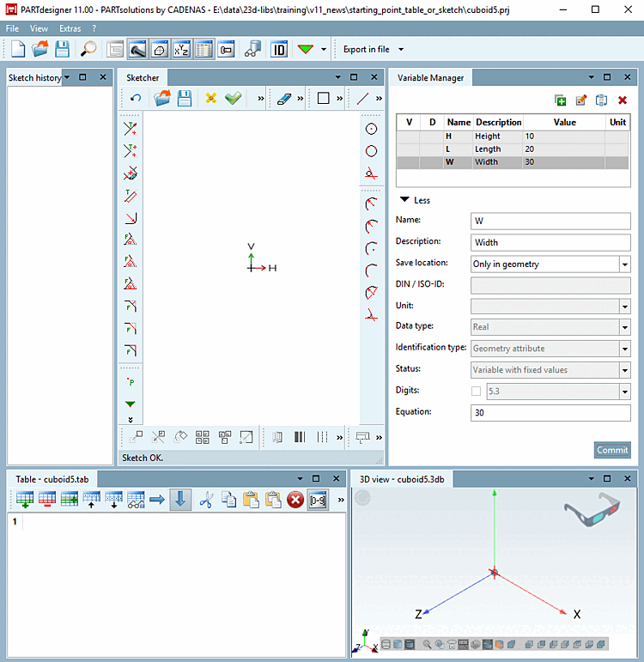Select the 3D view - cuboid5.3db tab

[x=402, y=480]
